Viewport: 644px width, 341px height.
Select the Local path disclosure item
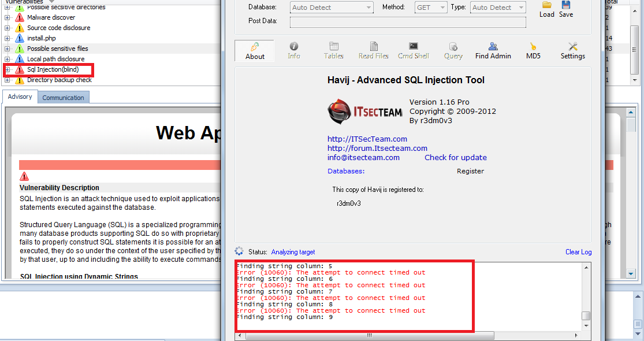point(55,59)
